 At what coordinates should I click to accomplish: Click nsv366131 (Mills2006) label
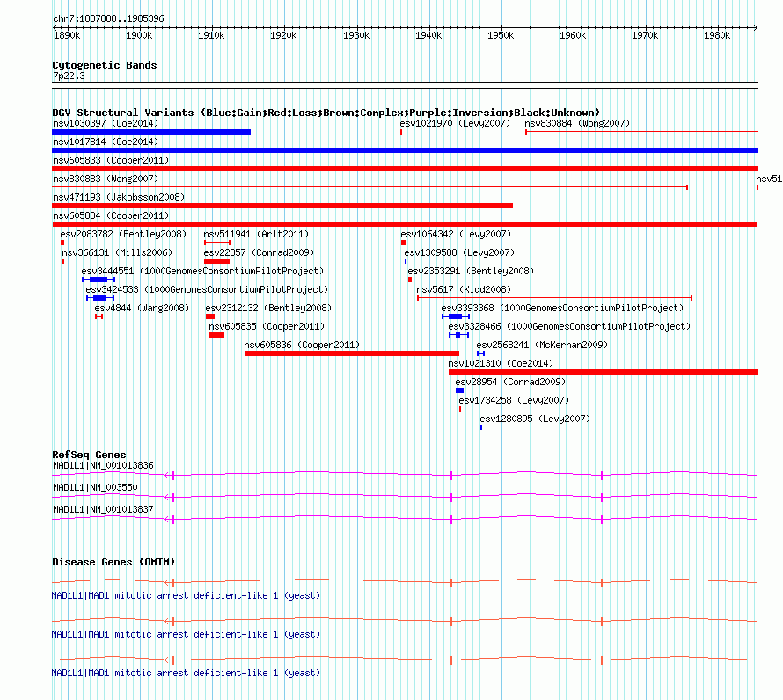(117, 252)
